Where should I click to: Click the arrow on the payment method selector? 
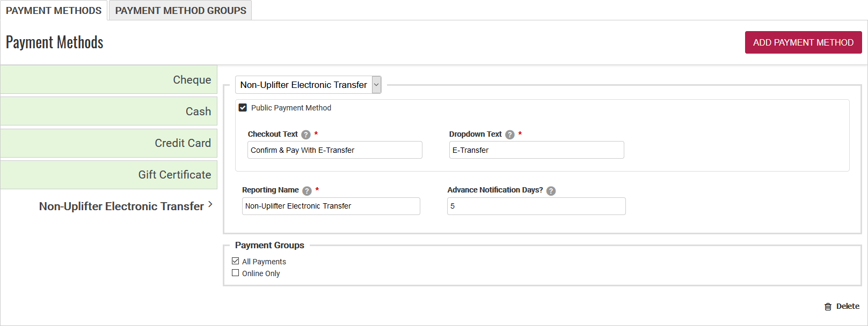pos(376,85)
